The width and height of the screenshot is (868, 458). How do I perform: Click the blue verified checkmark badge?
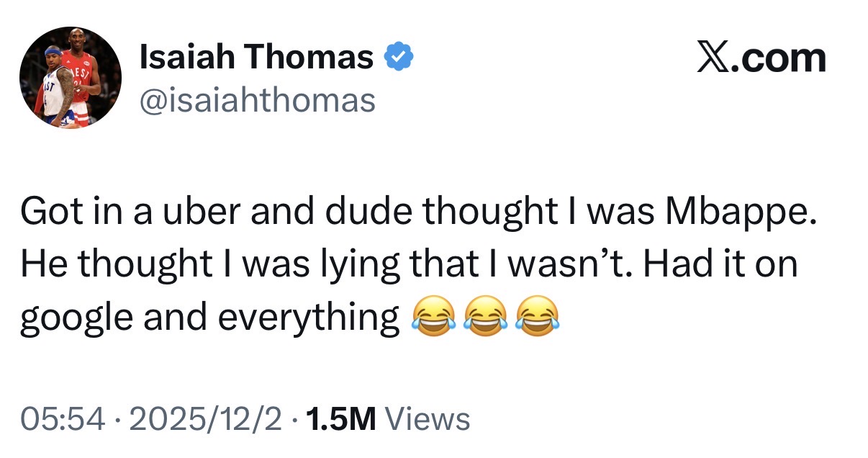coord(399,56)
